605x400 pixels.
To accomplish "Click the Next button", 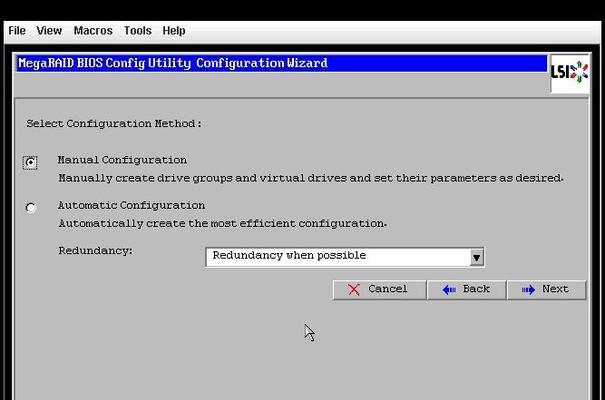I will coord(546,290).
